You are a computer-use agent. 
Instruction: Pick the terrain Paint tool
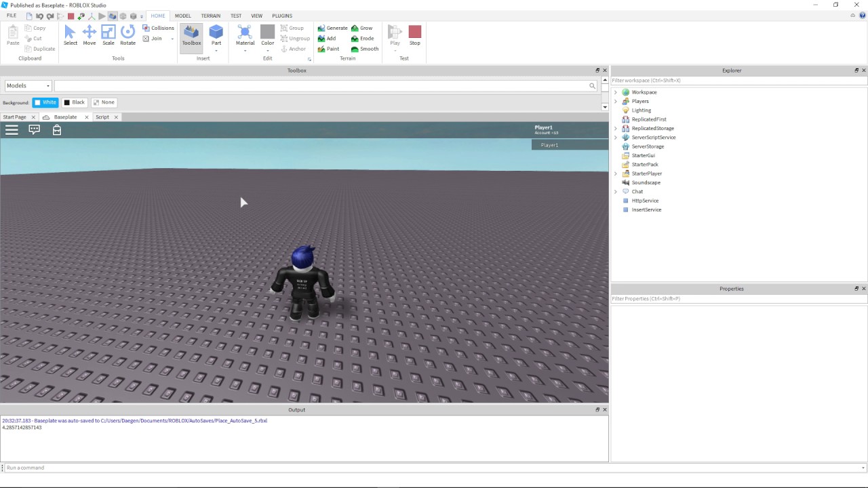[329, 49]
